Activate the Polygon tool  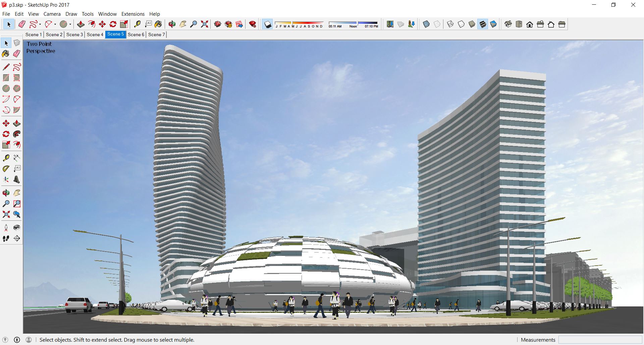pyautogui.click(x=17, y=88)
